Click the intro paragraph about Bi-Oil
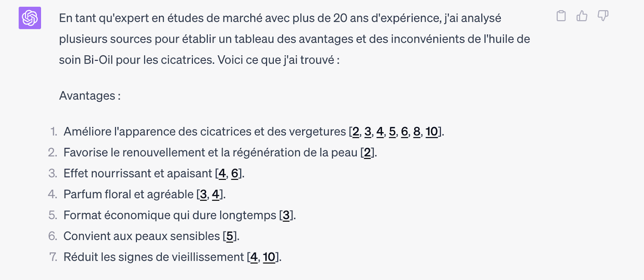This screenshot has width=644, height=280. click(x=294, y=39)
